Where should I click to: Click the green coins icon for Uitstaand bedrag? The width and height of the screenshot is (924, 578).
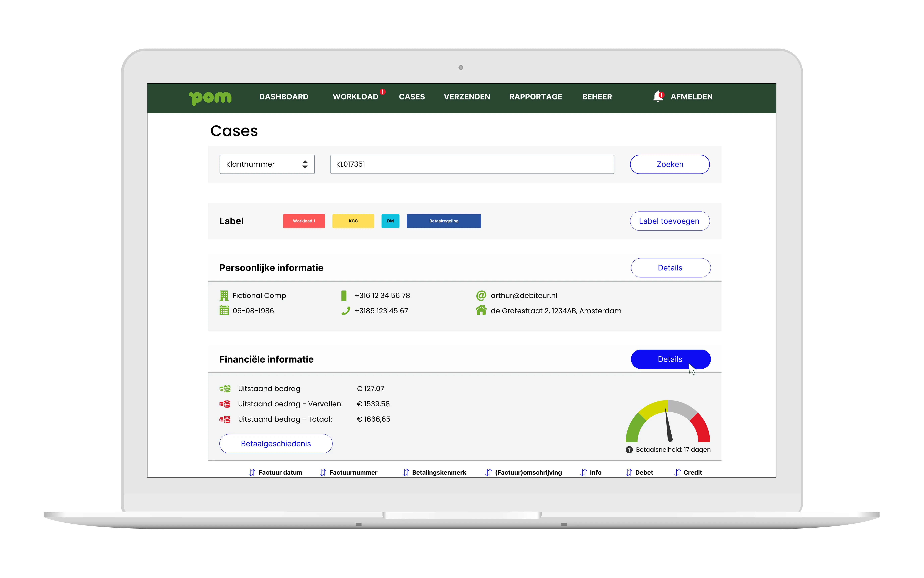point(225,389)
